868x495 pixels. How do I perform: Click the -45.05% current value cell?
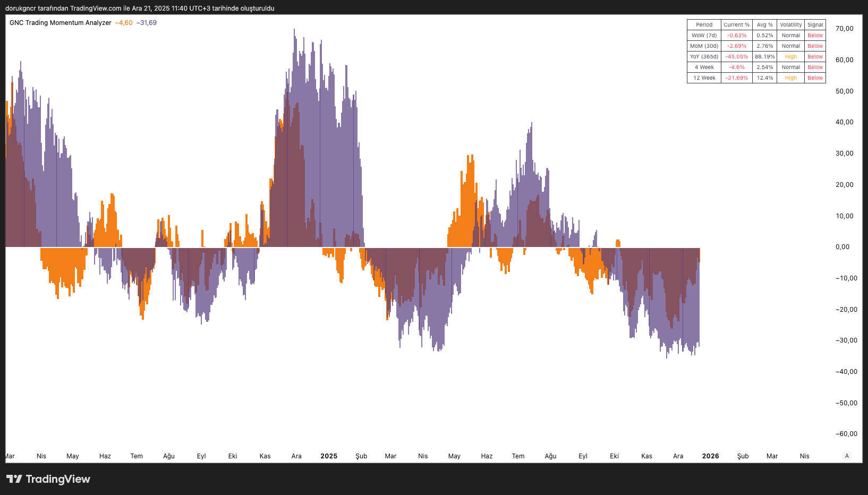click(x=736, y=57)
